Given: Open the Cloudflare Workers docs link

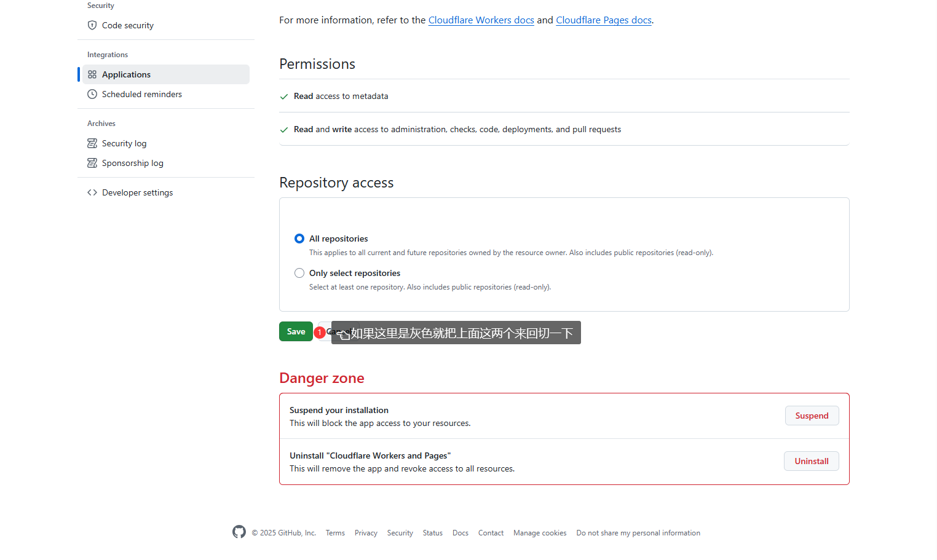Looking at the screenshot, I should pos(481,20).
